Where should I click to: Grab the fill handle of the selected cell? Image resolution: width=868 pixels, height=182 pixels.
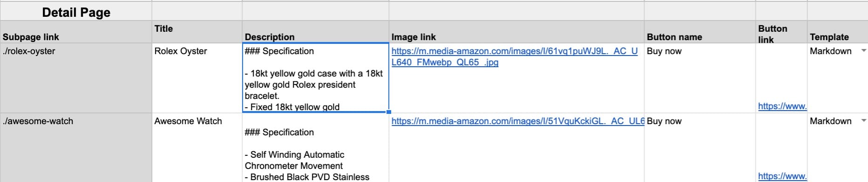click(389, 112)
